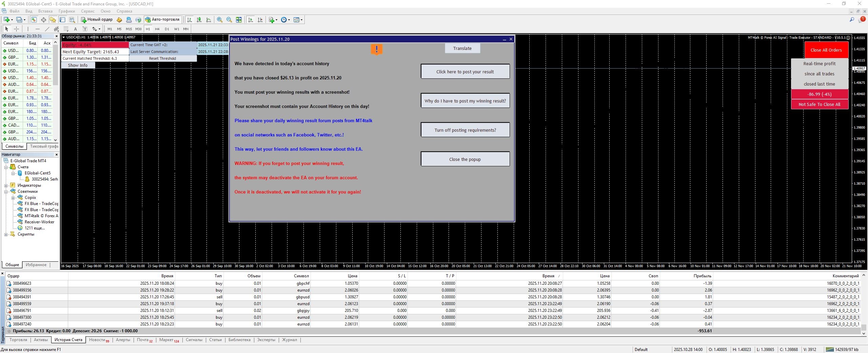Screen dimensions: 868x353
Task: Toggle the Авто-торговля auto trading button
Action: 162,20
